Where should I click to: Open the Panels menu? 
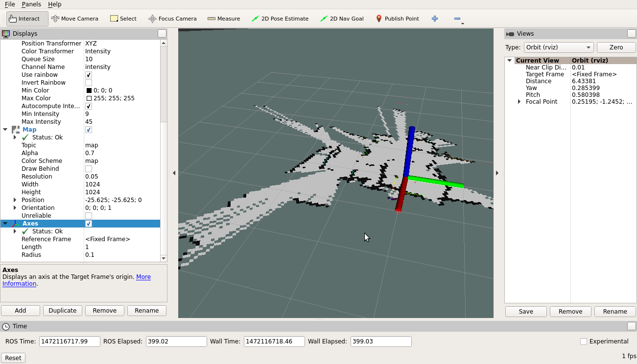31,4
